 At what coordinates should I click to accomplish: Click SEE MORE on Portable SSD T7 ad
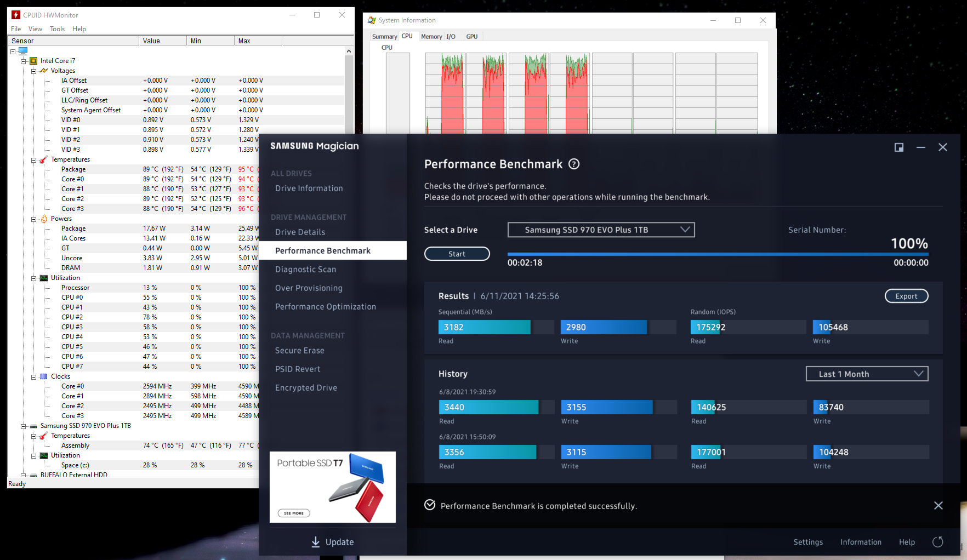(294, 513)
